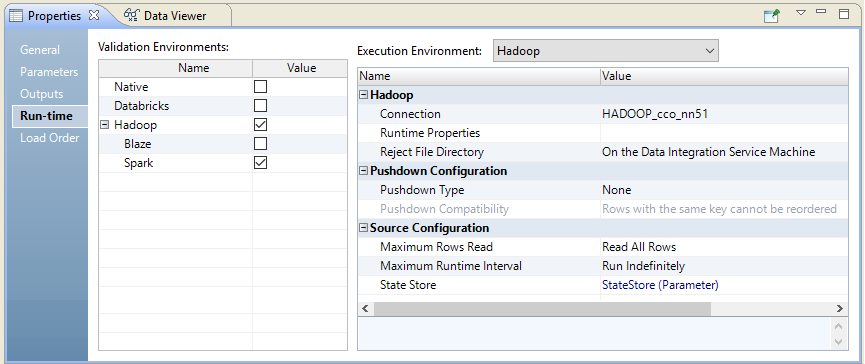Click the Name column header in execution properties
Image resolution: width=865 pixels, height=364 pixels.
pos(479,76)
